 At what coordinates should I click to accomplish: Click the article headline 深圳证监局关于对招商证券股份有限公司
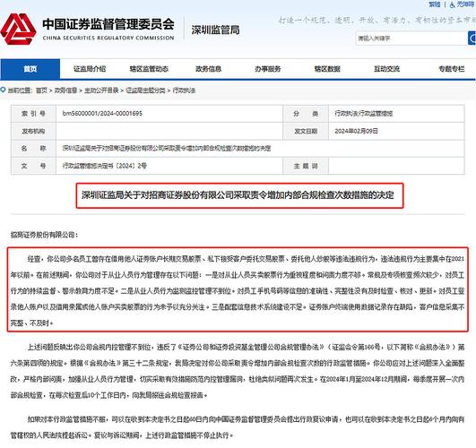tap(238, 195)
